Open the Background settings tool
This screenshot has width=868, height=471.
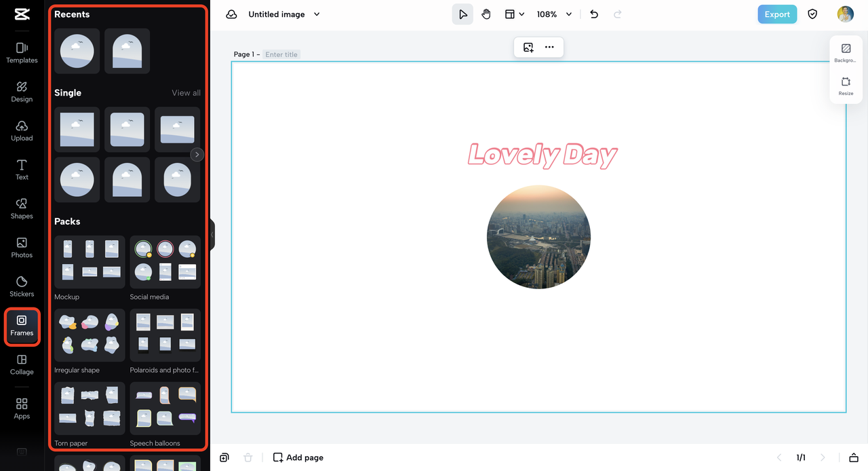point(846,54)
